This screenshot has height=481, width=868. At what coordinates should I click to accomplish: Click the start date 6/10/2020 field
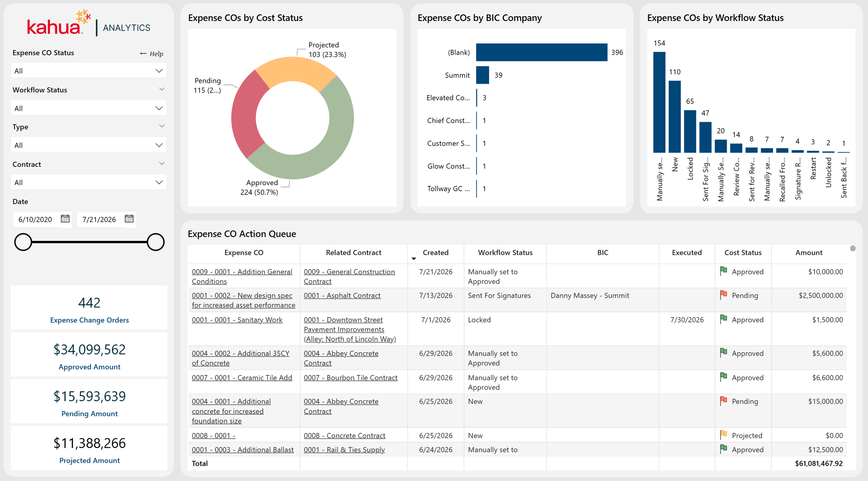coord(35,219)
